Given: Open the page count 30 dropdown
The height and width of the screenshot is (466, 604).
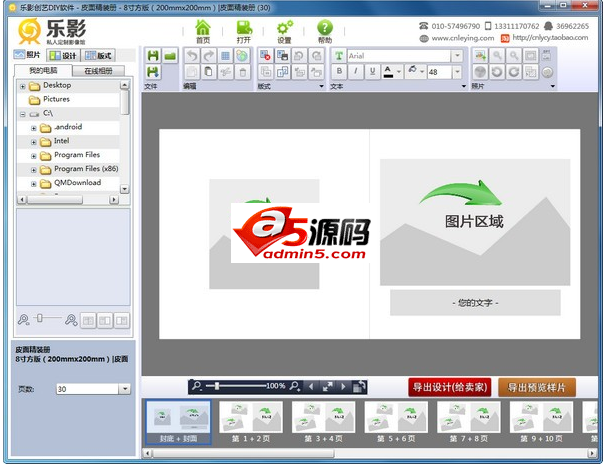Looking at the screenshot, I should (x=125, y=389).
